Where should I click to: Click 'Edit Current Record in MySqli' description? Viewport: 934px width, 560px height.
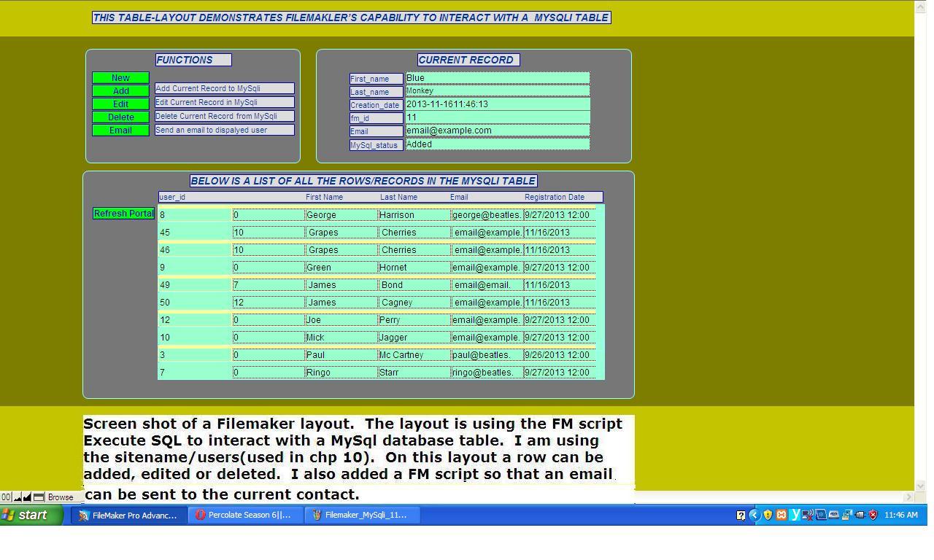pyautogui.click(x=225, y=102)
